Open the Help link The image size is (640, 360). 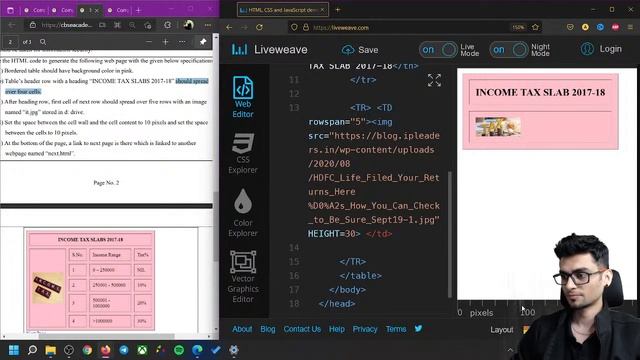[337, 329]
